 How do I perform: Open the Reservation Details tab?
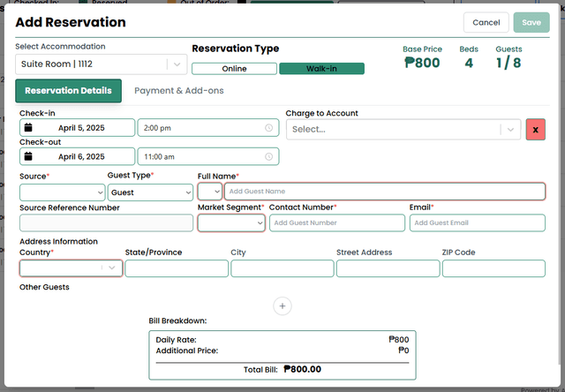[x=68, y=90]
